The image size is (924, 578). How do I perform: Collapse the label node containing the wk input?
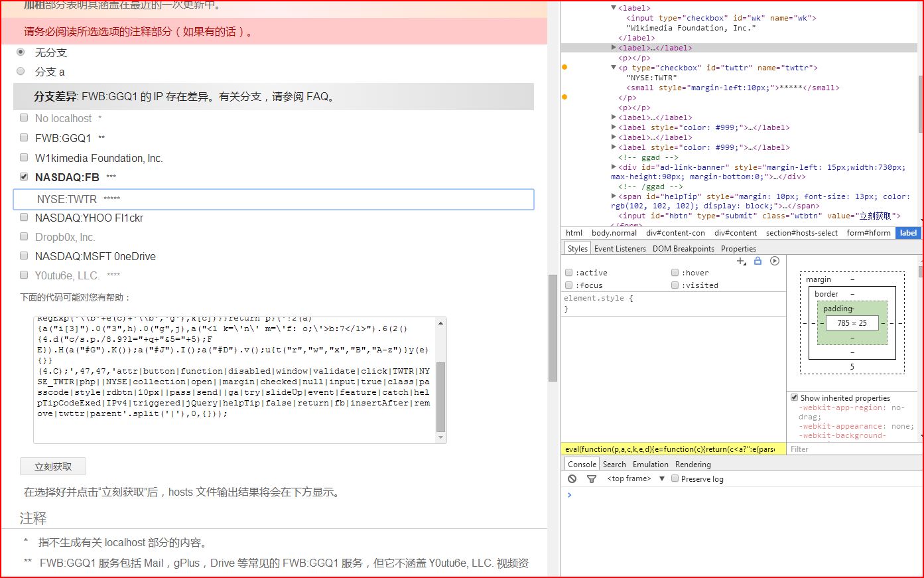point(614,8)
